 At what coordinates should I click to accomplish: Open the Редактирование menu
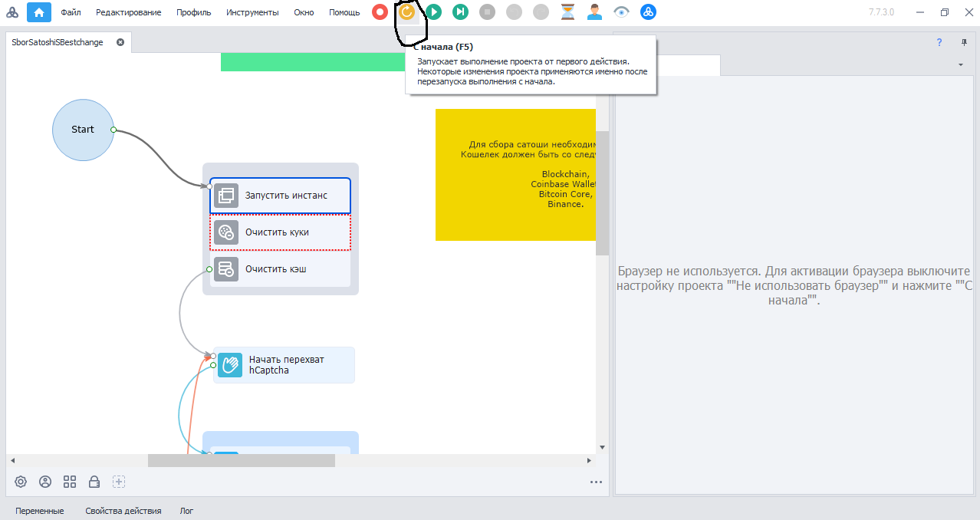pyautogui.click(x=129, y=12)
